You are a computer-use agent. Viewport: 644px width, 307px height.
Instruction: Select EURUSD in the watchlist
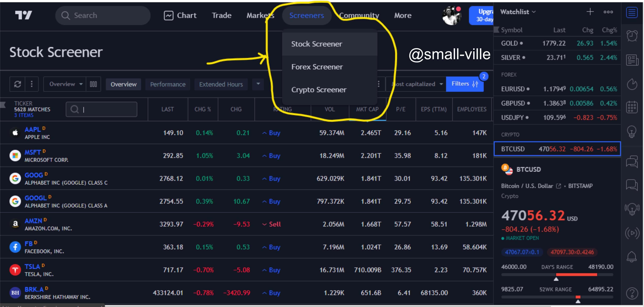pyautogui.click(x=557, y=89)
